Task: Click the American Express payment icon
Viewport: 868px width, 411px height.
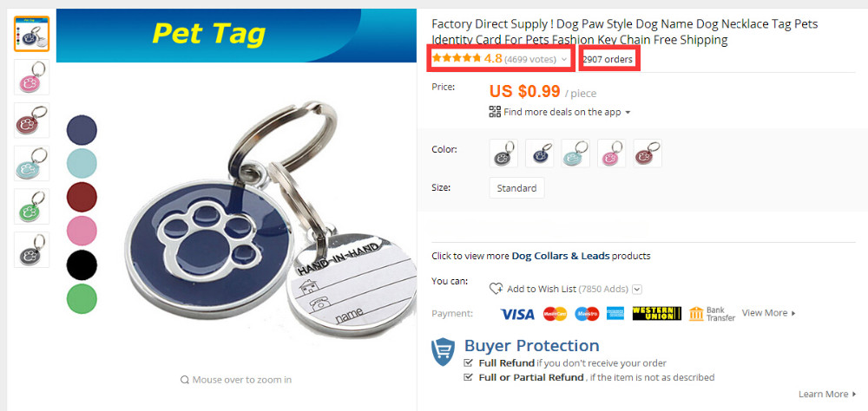Action: (615, 314)
